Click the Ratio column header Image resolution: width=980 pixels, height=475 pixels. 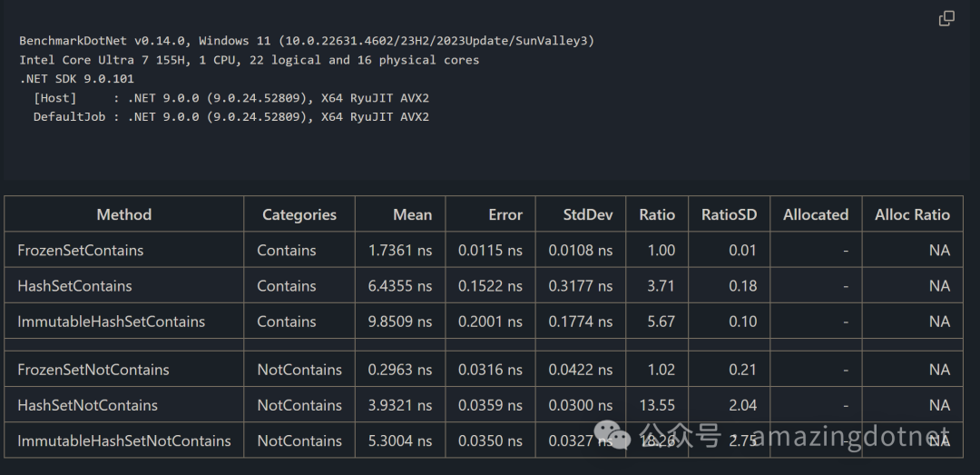coord(657,214)
